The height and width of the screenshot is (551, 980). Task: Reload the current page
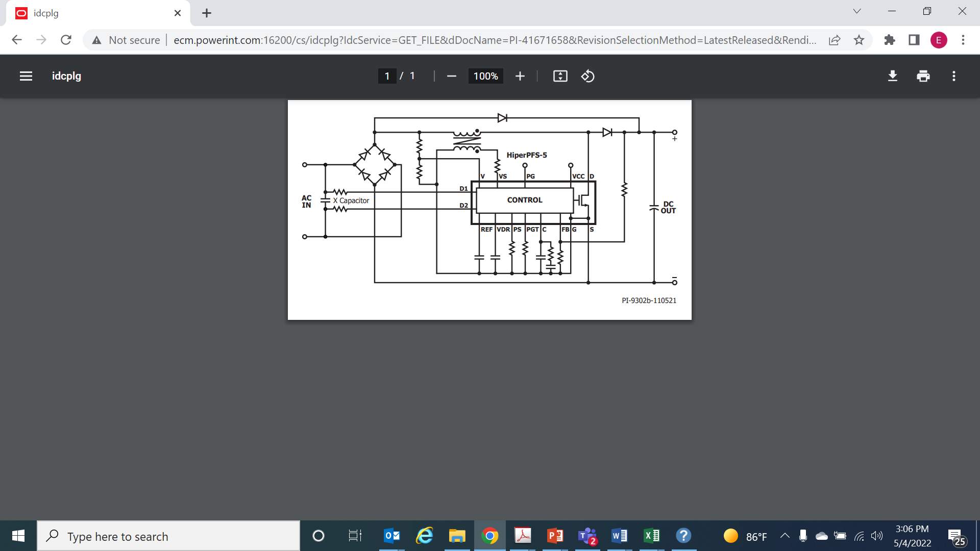(66, 40)
